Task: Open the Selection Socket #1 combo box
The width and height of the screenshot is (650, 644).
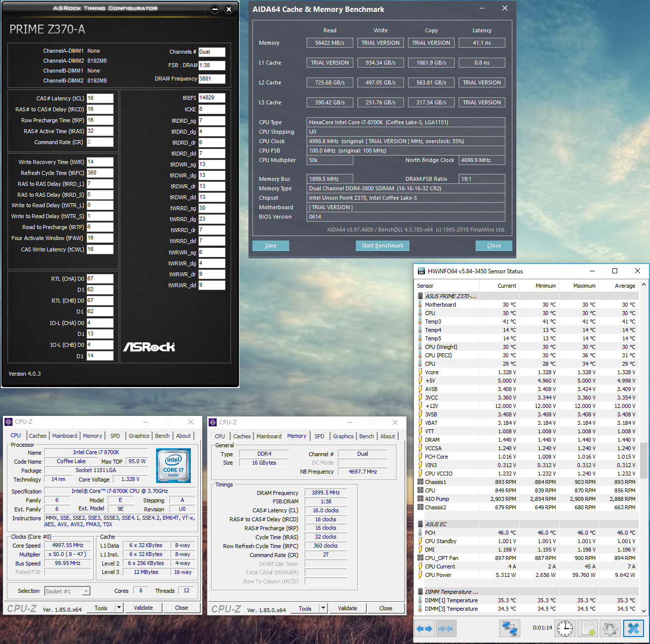Action: click(x=67, y=591)
